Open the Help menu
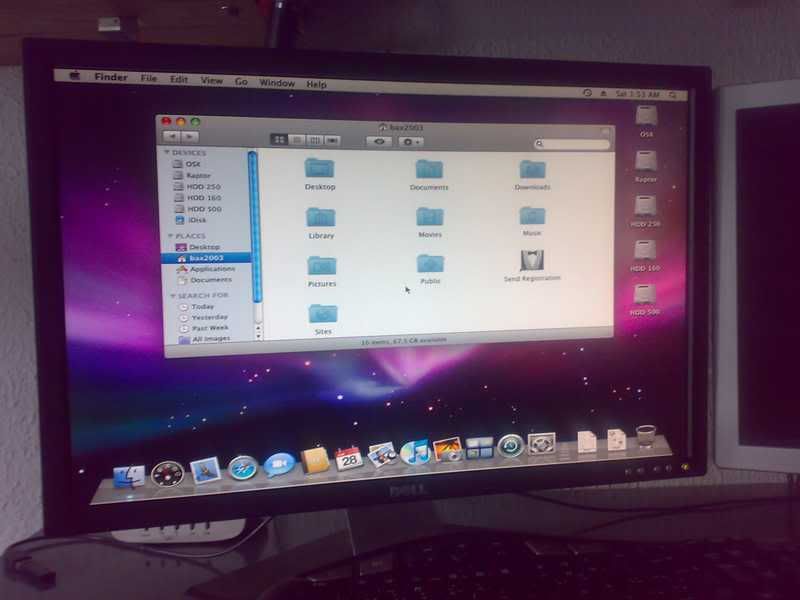The width and height of the screenshot is (800, 600). pos(316,84)
